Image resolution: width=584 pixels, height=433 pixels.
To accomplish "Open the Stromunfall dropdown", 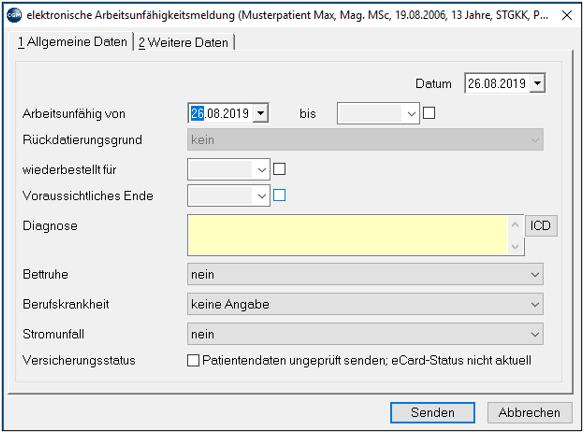I will click(365, 334).
